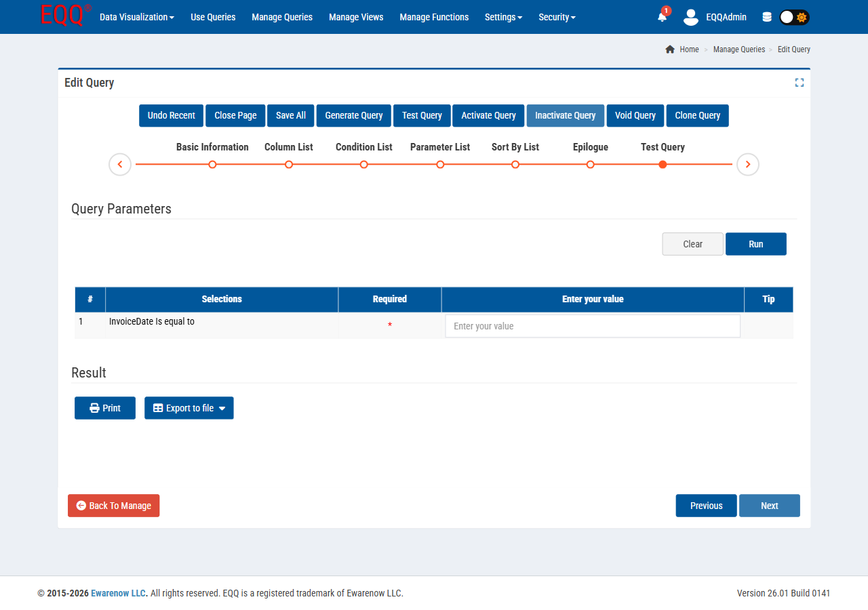This screenshot has height=610, width=868.
Task: Click the right chevron on the step progress bar
Action: click(747, 164)
